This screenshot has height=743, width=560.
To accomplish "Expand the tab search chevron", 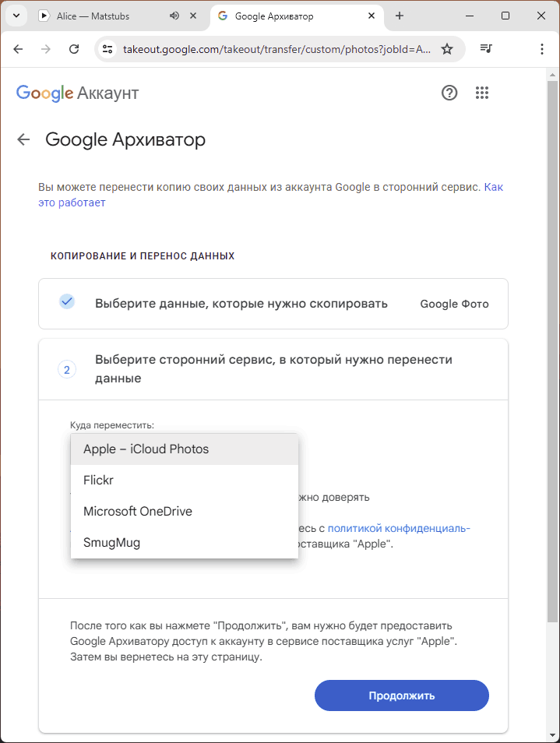I will 16,16.
